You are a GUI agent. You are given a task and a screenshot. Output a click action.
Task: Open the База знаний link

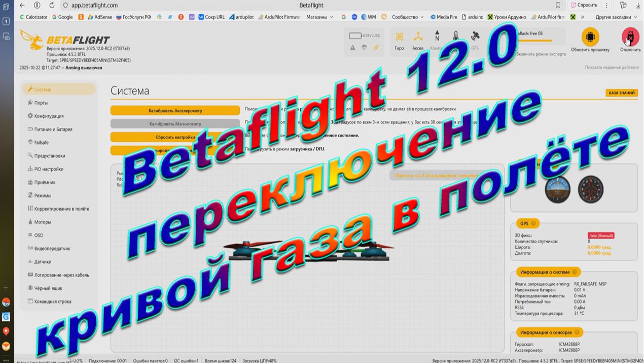coord(621,93)
